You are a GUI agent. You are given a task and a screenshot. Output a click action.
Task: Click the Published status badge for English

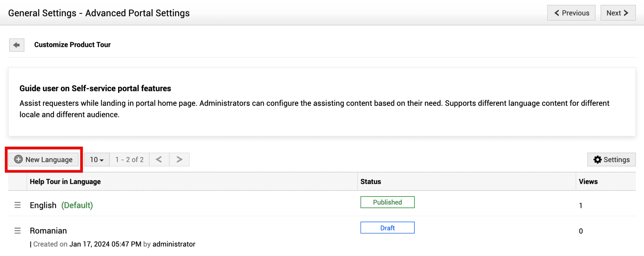tap(387, 202)
